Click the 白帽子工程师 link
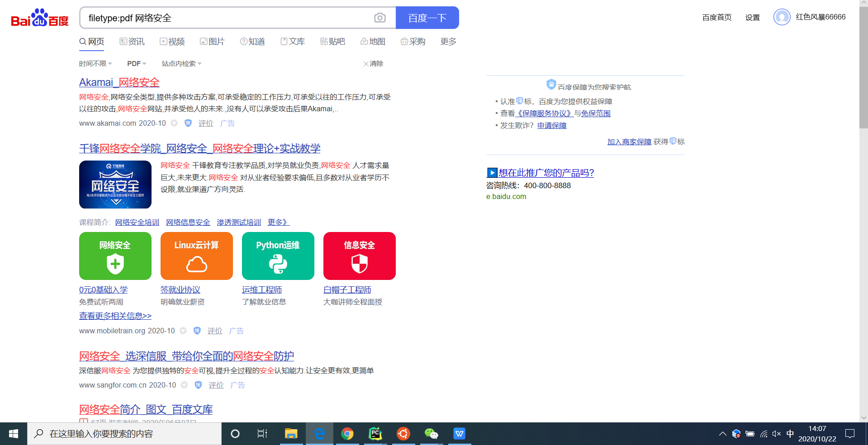868x445 pixels. point(347,289)
